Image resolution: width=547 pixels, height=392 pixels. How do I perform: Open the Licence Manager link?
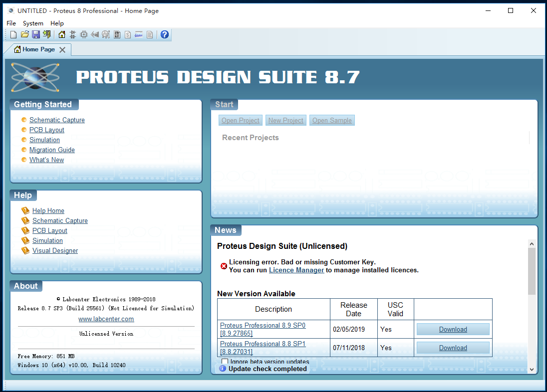tap(296, 270)
